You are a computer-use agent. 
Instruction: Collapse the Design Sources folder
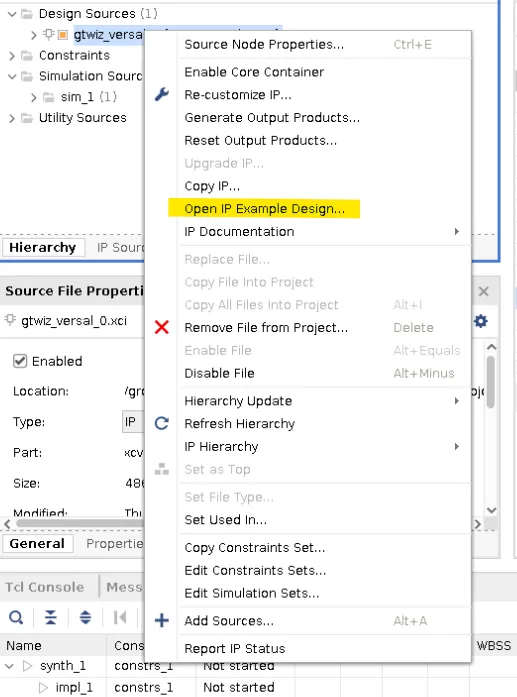12,14
